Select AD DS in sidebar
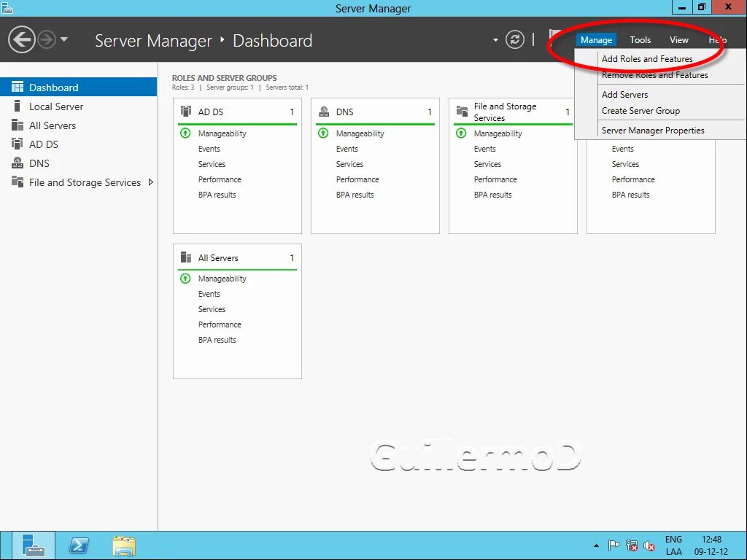Image resolution: width=747 pixels, height=560 pixels. pyautogui.click(x=78, y=144)
